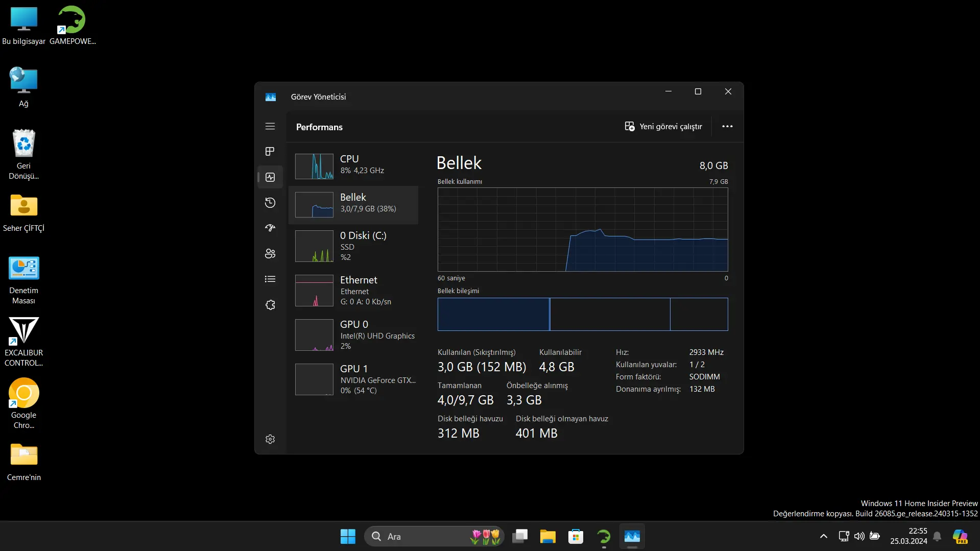The image size is (980, 551).
Task: Open 'Bu bilgisayar' desktop icon
Action: (23, 26)
